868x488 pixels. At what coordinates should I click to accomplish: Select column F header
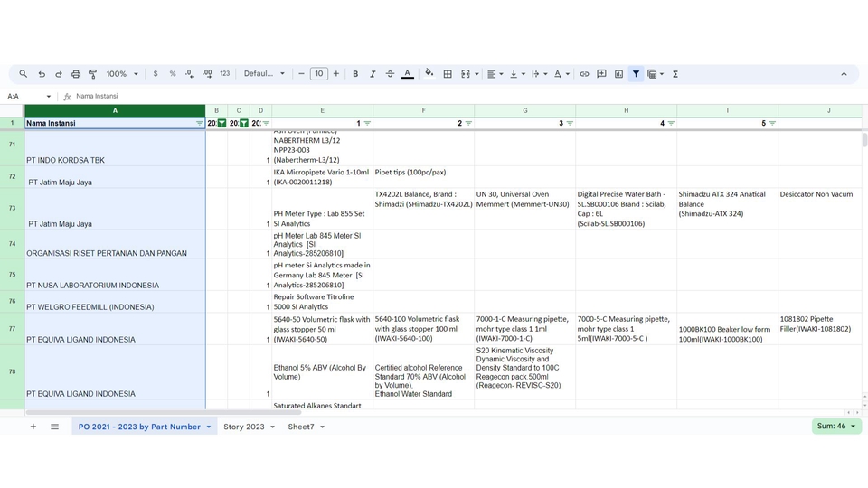pyautogui.click(x=423, y=110)
